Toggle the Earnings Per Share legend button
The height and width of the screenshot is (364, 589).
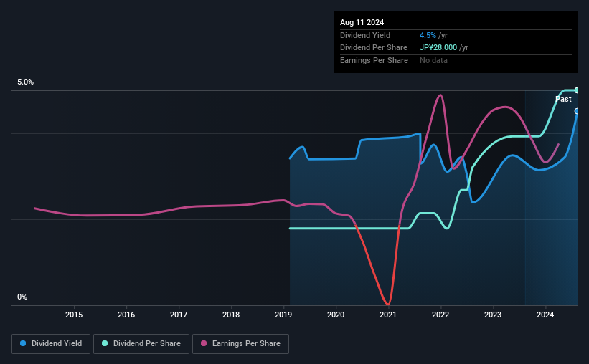[x=240, y=344]
